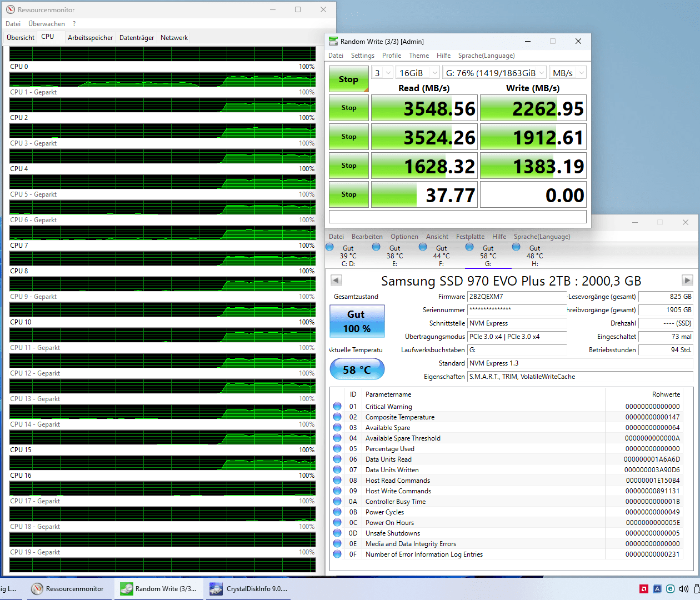
Task: Click the Schreibvorgänge value 1905 GB
Action: pyautogui.click(x=666, y=310)
